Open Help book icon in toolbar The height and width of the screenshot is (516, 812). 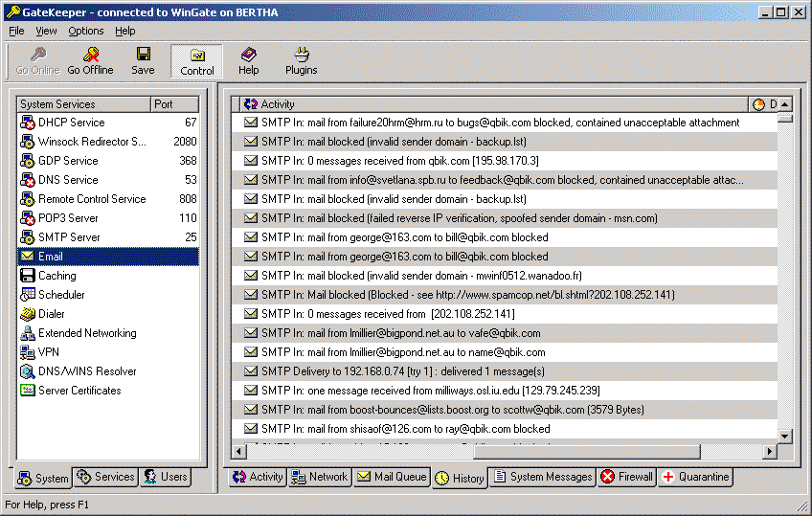(x=249, y=54)
